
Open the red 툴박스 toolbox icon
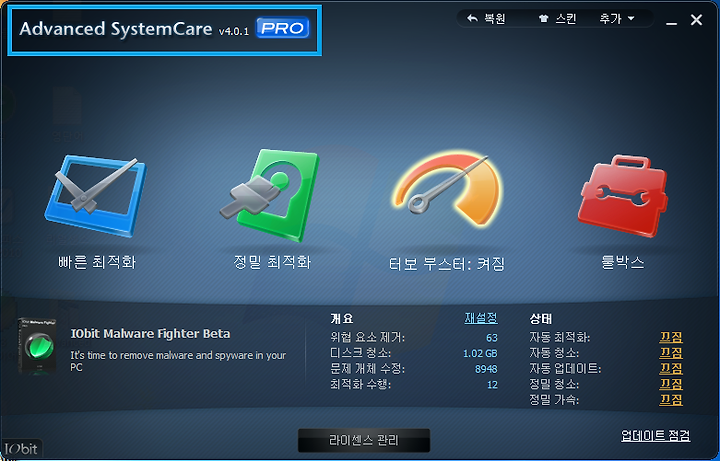click(623, 196)
